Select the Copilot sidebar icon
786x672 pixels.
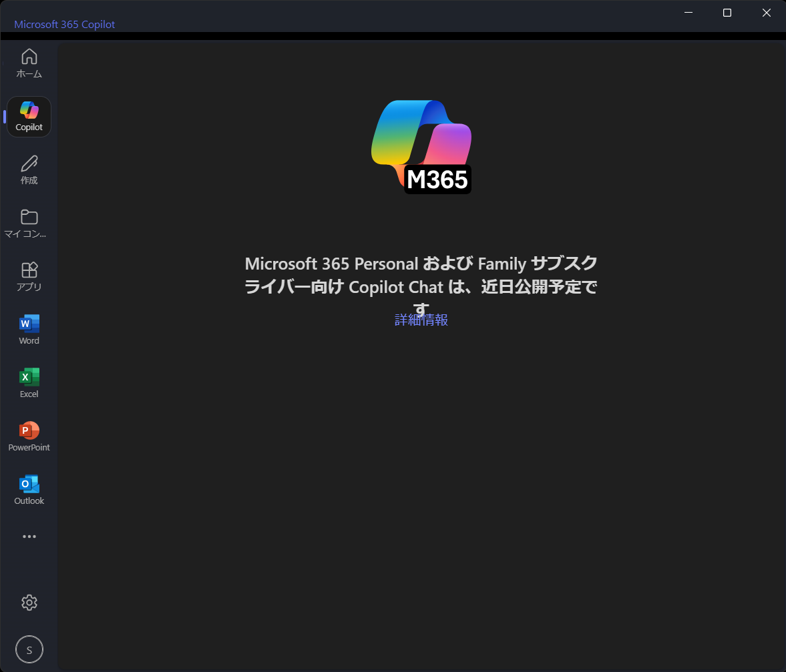pyautogui.click(x=29, y=117)
